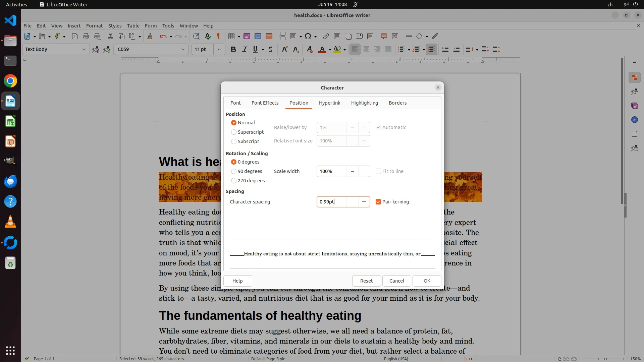This screenshot has height=362, width=644.
Task: Open the font name dropdown list
Action: point(183,50)
